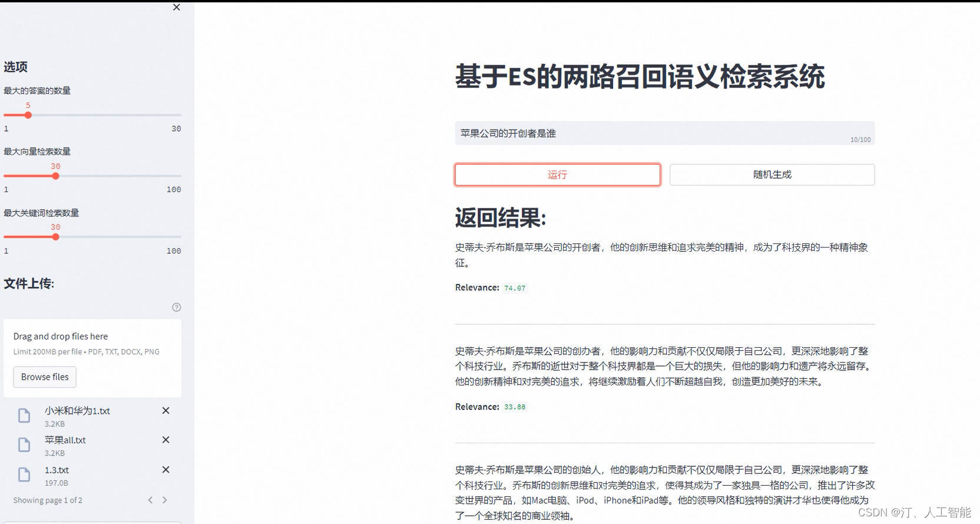This screenshot has width=980, height=524.
Task: Click the 选项 sidebar heading
Action: click(x=15, y=67)
